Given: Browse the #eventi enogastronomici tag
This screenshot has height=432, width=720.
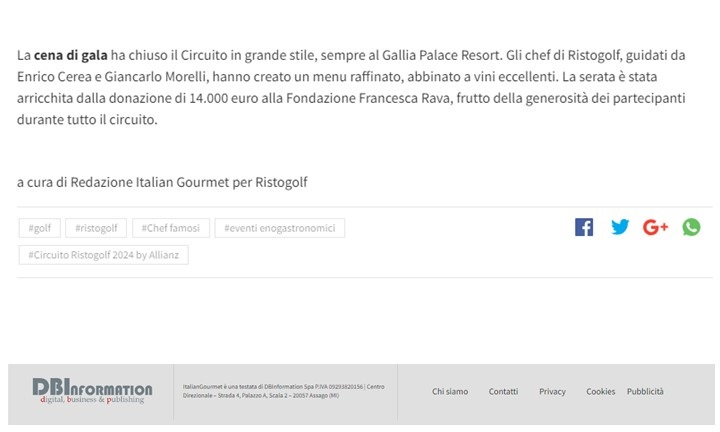Looking at the screenshot, I should 279,228.
